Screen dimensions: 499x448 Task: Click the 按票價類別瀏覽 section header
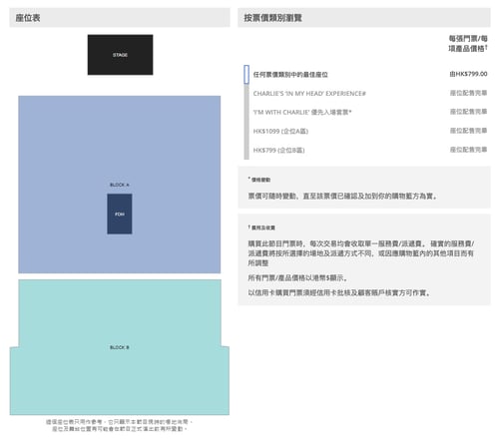[364, 18]
